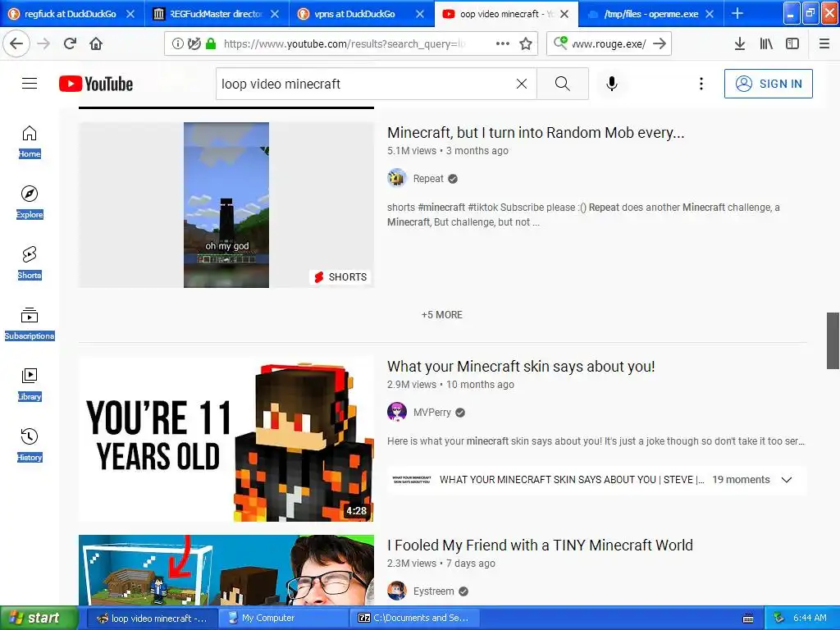Open tracking protection shield icon
The width and height of the screenshot is (840, 630).
click(194, 43)
